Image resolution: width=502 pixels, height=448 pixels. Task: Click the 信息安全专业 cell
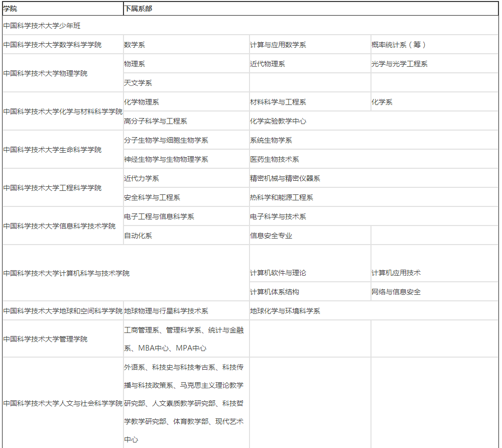[x=310, y=236]
